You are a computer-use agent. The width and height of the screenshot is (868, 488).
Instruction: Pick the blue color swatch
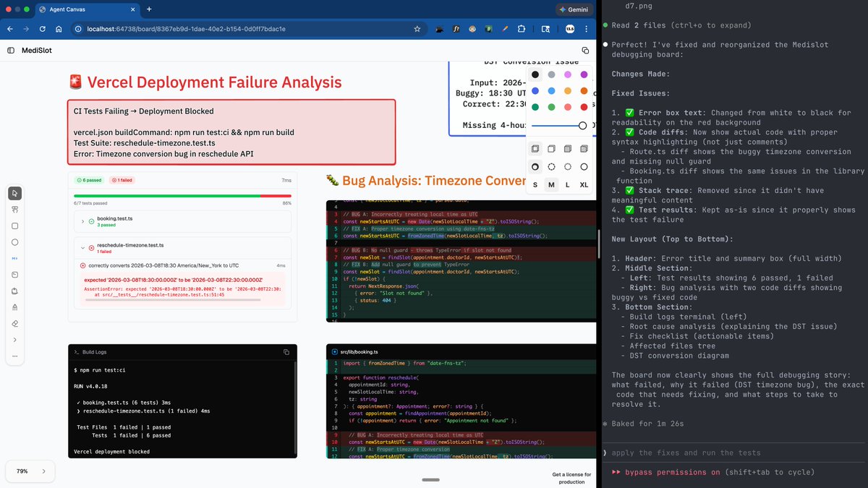(x=535, y=91)
